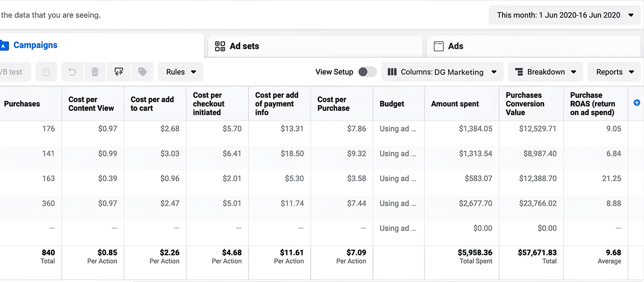This screenshot has width=644, height=282.
Task: Click the import/export arrows icon
Action: [x=118, y=72]
